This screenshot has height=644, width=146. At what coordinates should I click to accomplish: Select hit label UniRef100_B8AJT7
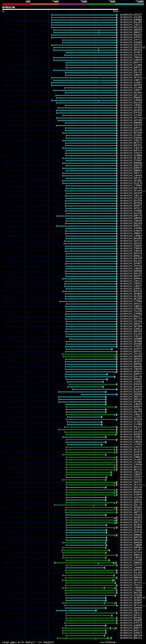tap(131, 316)
